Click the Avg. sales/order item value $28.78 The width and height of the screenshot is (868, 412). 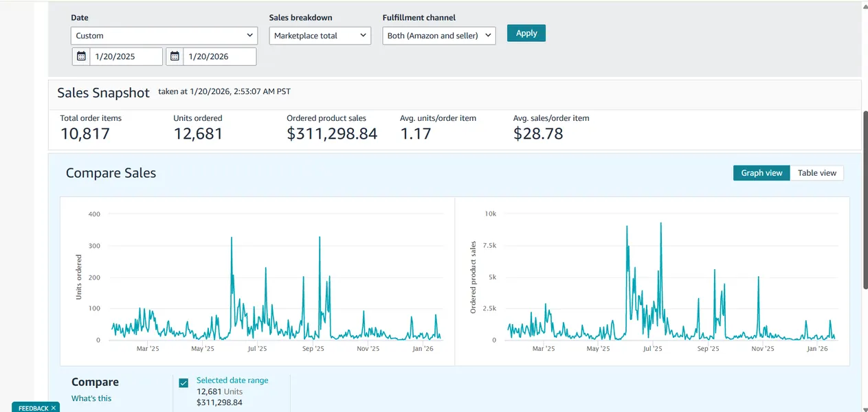(538, 134)
